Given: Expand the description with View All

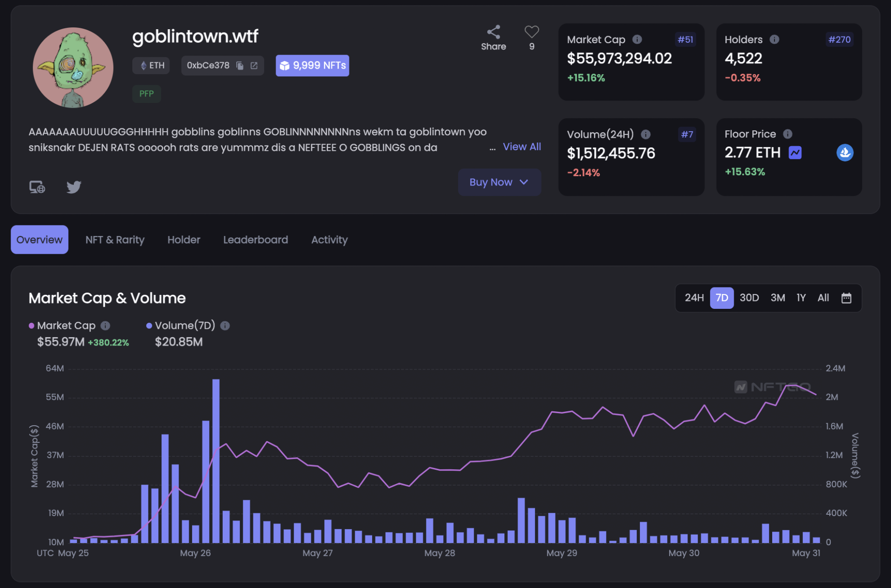Looking at the screenshot, I should pyautogui.click(x=522, y=147).
